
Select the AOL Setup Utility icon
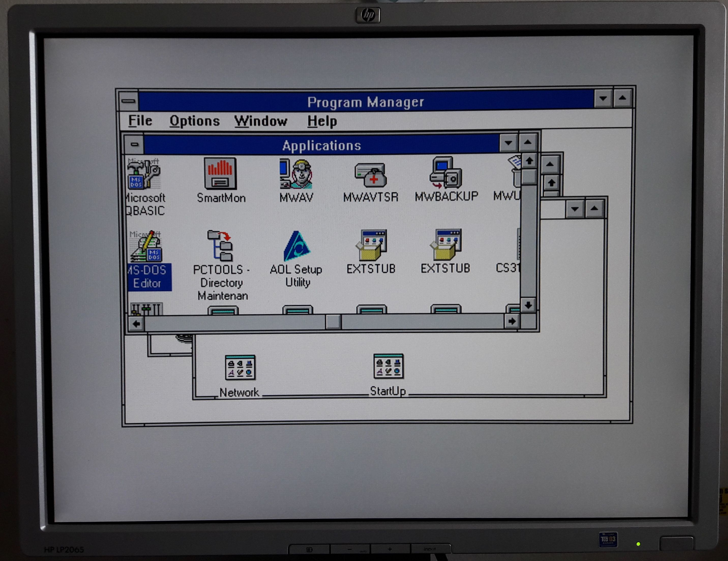click(297, 246)
